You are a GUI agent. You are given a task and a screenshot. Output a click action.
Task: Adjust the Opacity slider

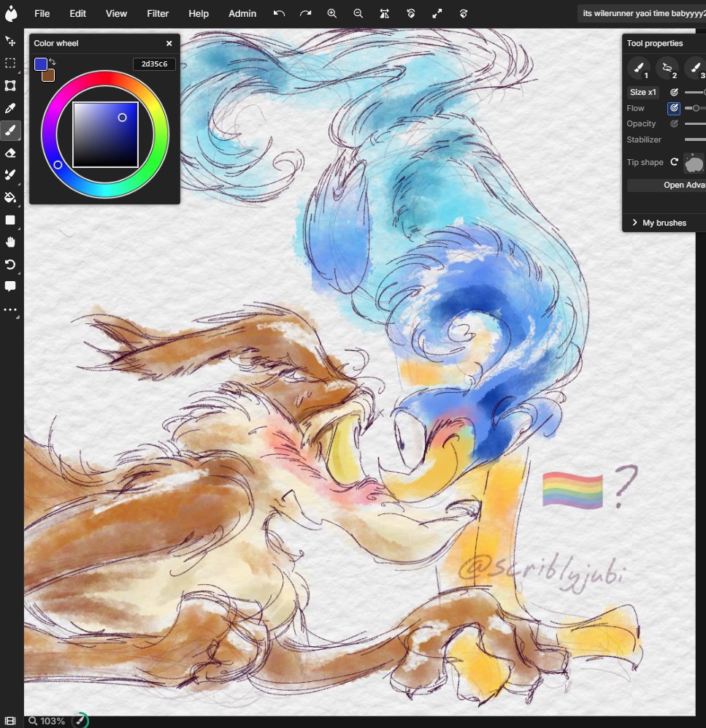tap(695, 123)
